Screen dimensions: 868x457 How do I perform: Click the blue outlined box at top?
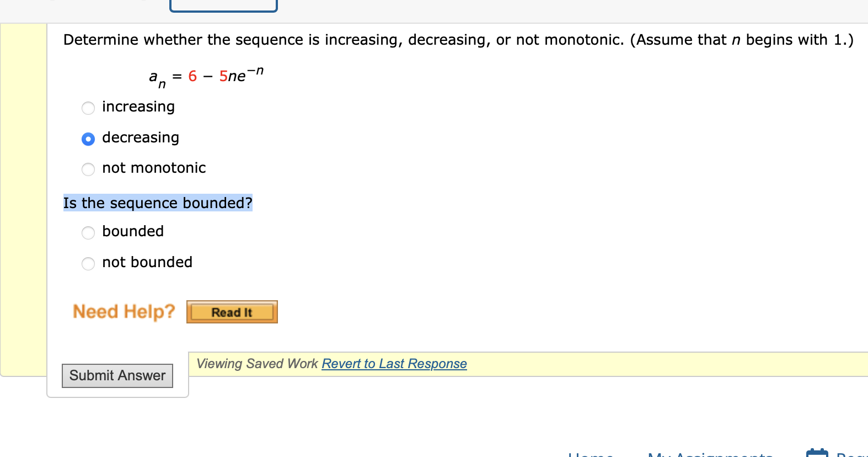(223, 6)
